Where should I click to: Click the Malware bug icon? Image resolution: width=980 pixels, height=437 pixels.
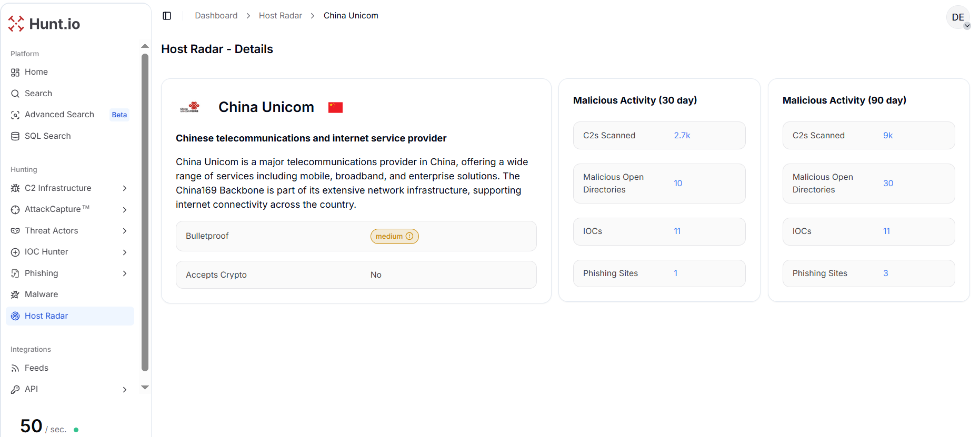pyautogui.click(x=15, y=294)
